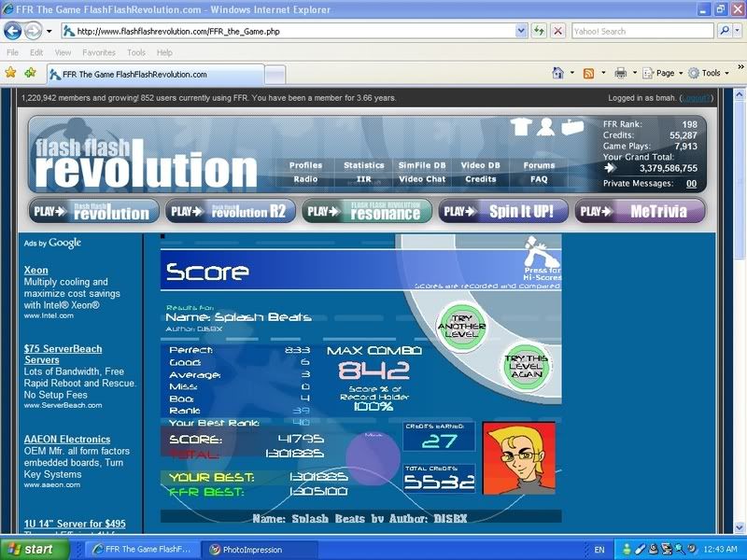Open the user profile silhouette icon
747x560 pixels.
click(x=546, y=126)
